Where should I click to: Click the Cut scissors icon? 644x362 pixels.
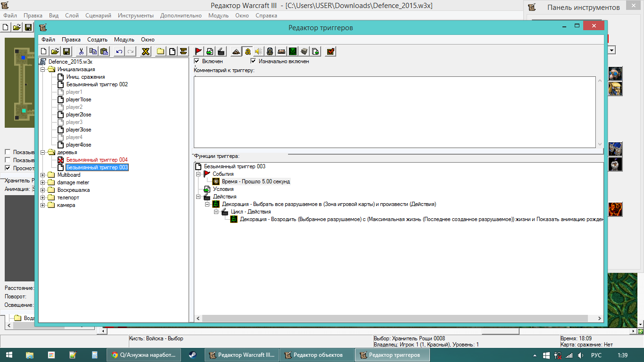82,51
